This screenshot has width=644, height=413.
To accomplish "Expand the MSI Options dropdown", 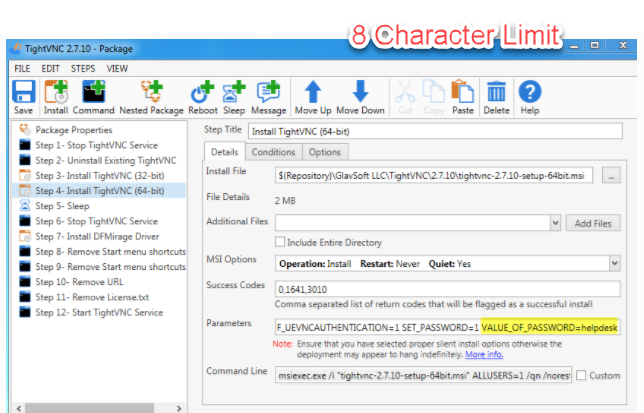I will click(614, 263).
